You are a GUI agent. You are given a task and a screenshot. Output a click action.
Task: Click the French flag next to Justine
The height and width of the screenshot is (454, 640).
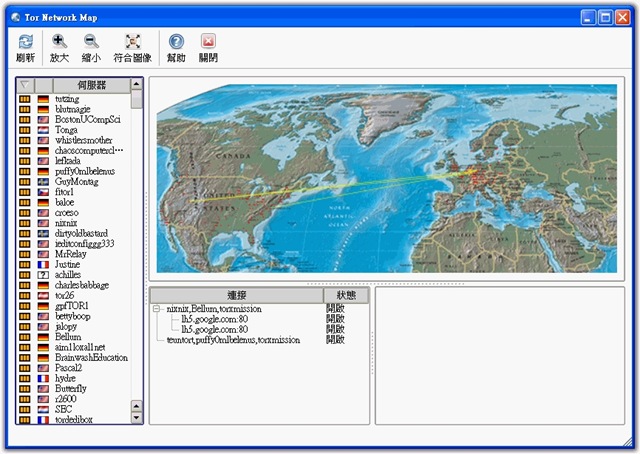[43, 265]
